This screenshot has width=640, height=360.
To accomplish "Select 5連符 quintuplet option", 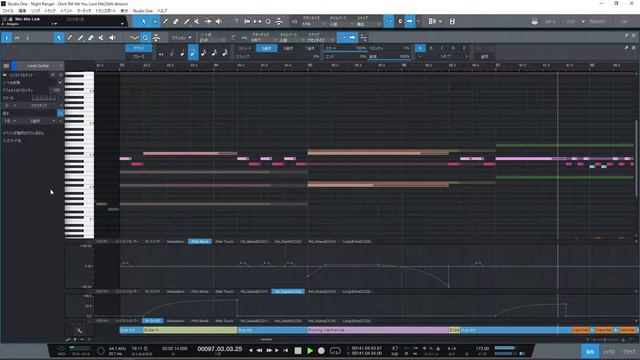I will coord(288,48).
